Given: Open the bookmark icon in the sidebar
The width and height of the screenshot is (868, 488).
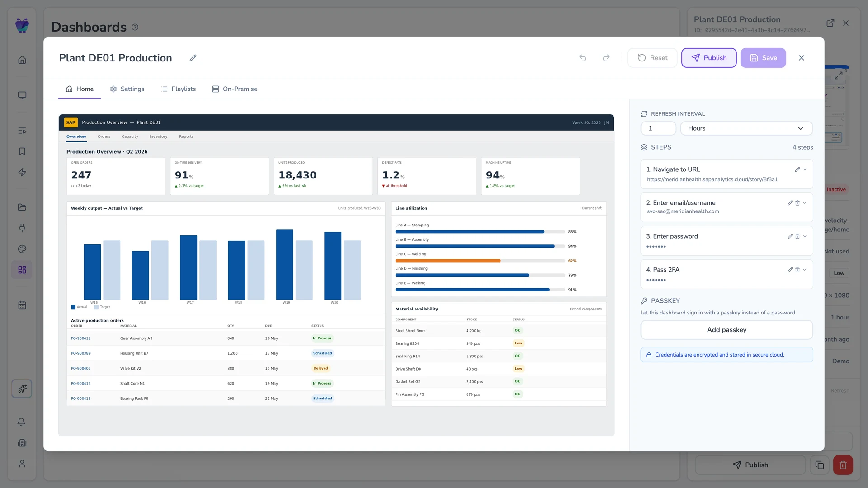Looking at the screenshot, I should (22, 151).
